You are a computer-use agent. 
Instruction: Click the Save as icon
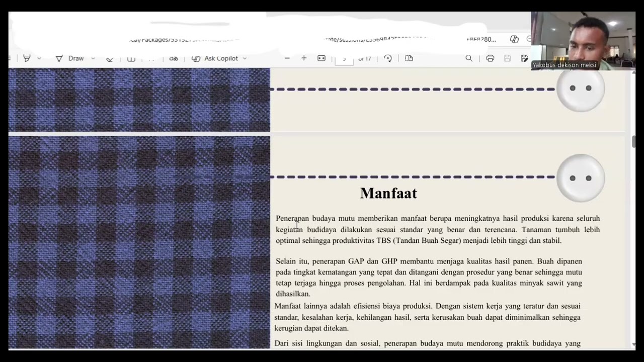(x=524, y=58)
